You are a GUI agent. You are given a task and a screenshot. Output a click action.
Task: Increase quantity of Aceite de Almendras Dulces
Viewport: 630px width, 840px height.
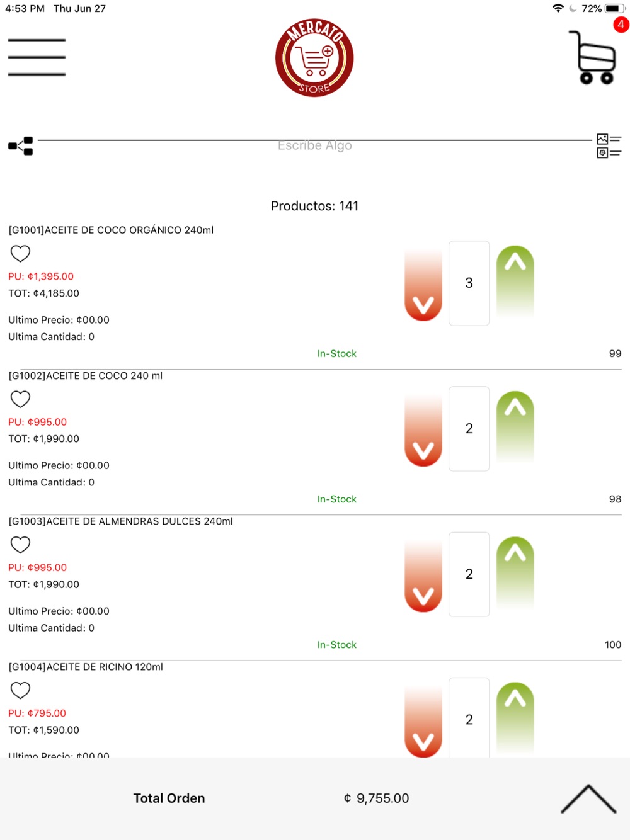[x=515, y=571]
